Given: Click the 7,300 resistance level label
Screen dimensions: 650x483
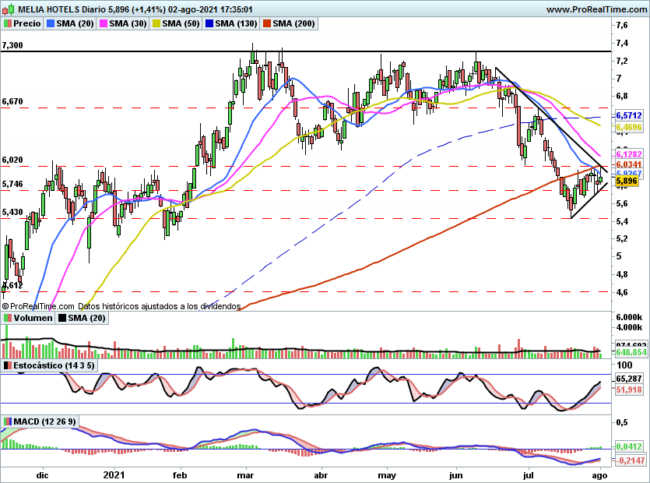Looking at the screenshot, I should point(12,46).
